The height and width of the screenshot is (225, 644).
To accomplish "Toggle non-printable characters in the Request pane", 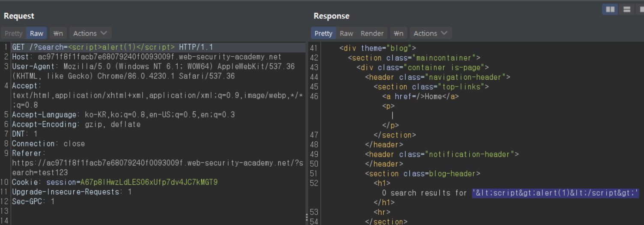I will [58, 33].
